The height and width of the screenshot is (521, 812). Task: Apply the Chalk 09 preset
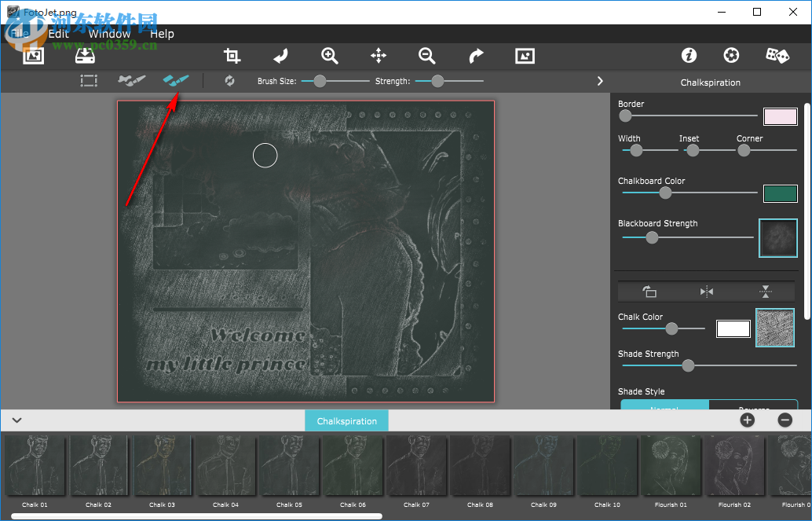543,465
